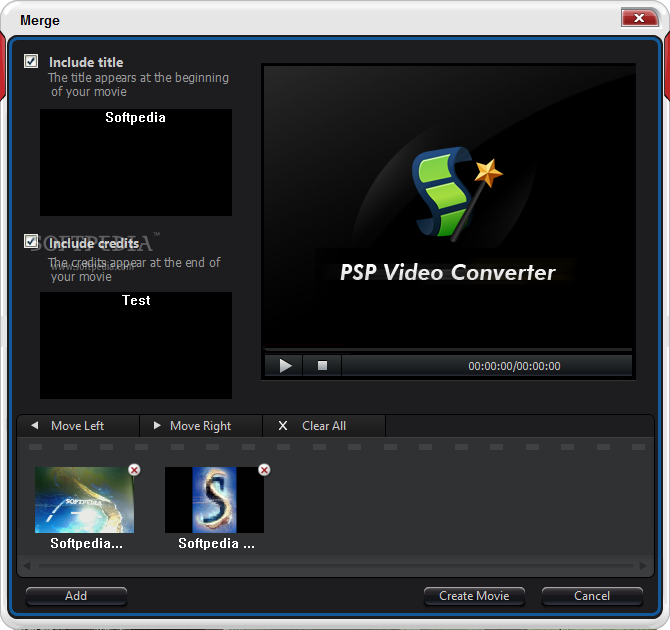
Task: Click Move Left button
Action: tap(78, 426)
